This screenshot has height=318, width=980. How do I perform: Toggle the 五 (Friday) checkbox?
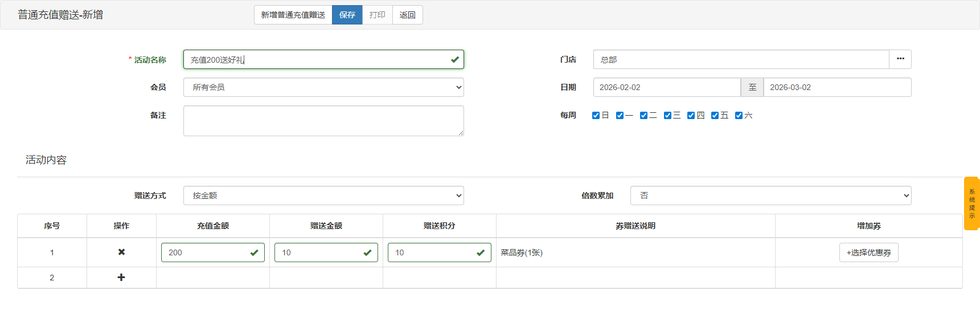tap(715, 116)
